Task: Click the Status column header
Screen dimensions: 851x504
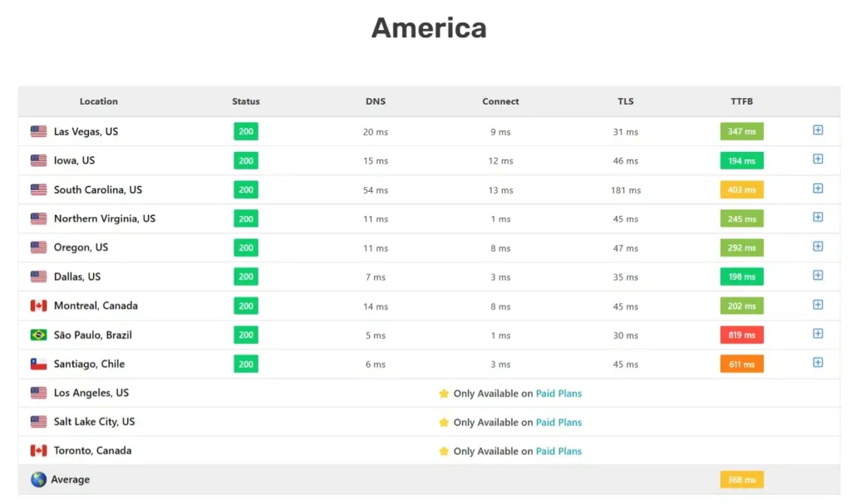Action: 246,101
